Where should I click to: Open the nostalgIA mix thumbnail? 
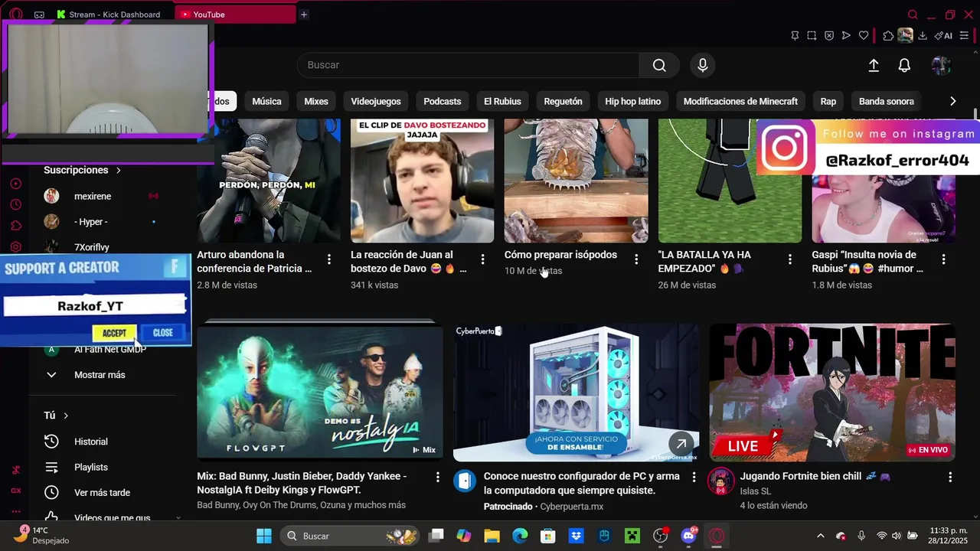click(319, 392)
